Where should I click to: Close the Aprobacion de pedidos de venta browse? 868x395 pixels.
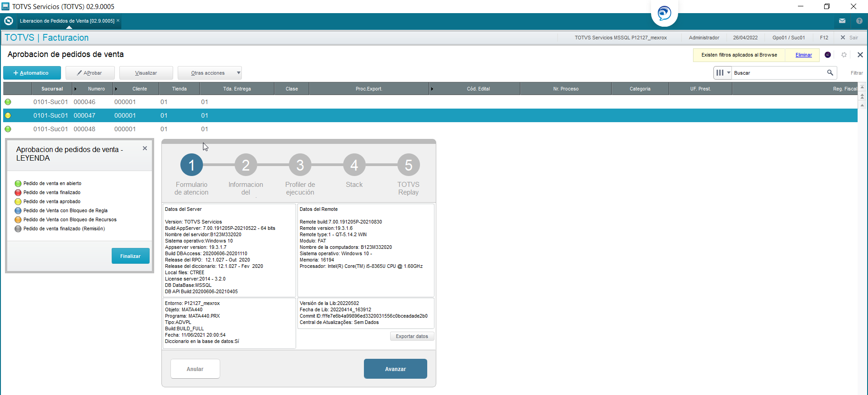click(x=860, y=55)
